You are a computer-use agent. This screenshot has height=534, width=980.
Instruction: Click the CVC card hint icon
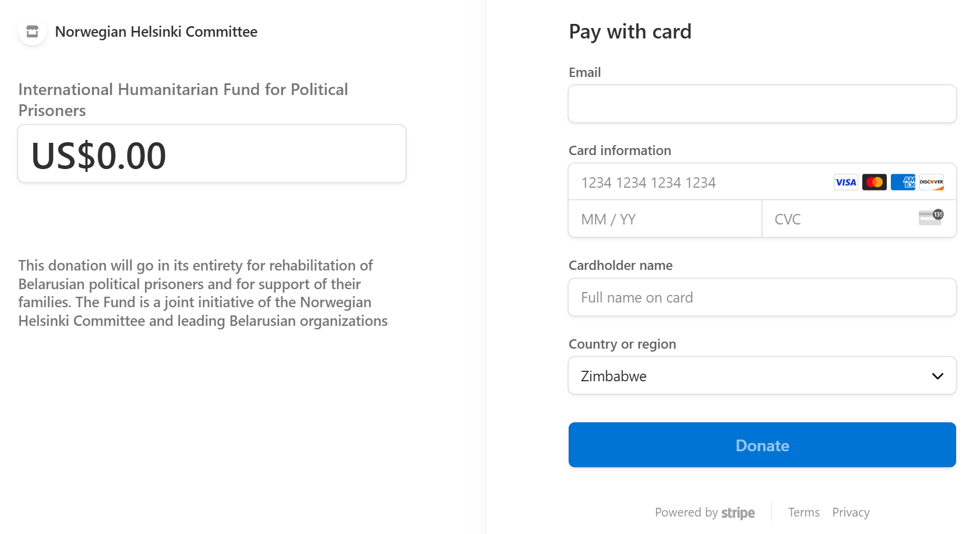(930, 217)
